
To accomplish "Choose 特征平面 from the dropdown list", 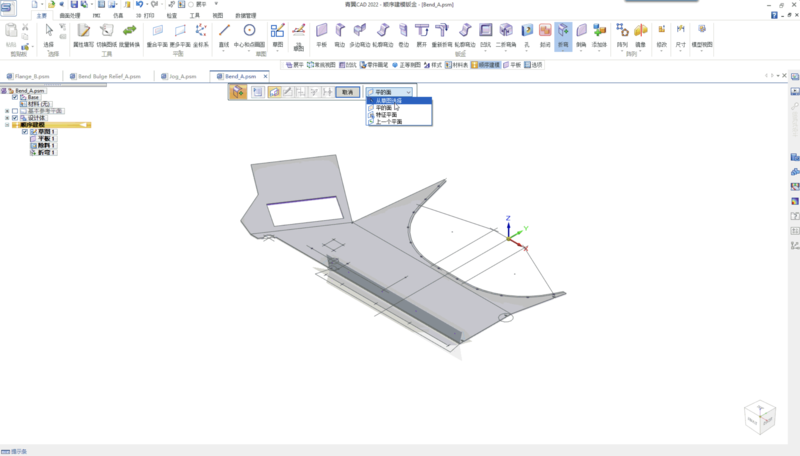I will [x=388, y=114].
